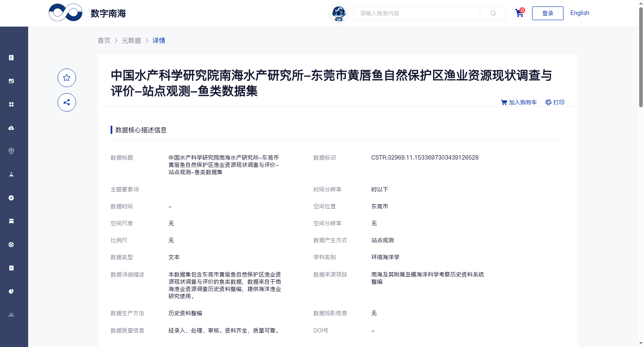Viewport: 644px width, 347px height.
Task: Click the 主题要素词 label
Action: 124,189
